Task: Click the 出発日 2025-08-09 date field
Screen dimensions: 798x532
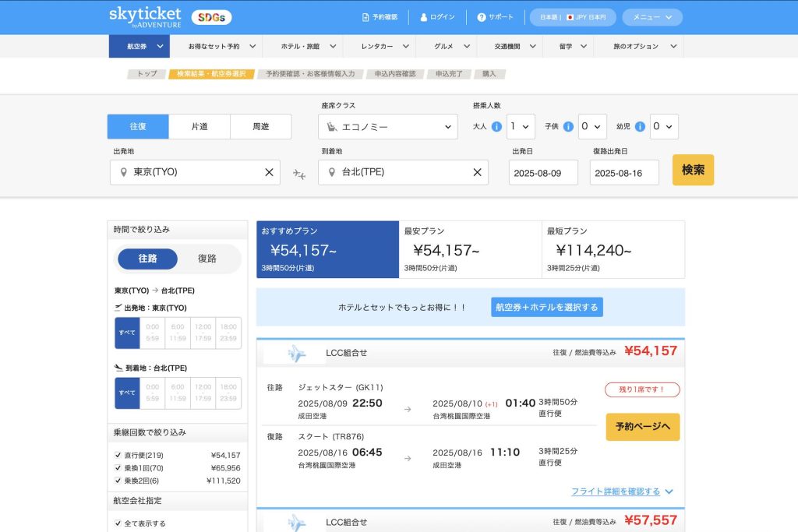Action: point(543,172)
